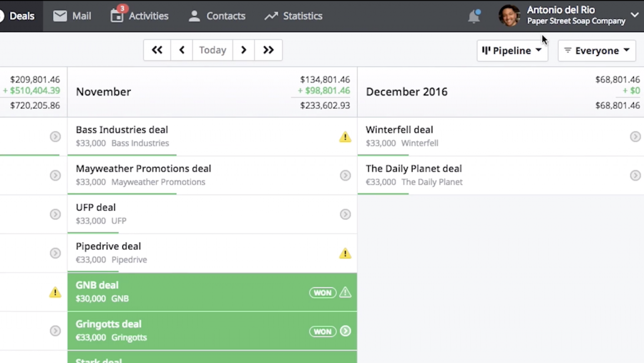
Task: Open the Mail tab
Action: pos(72,16)
